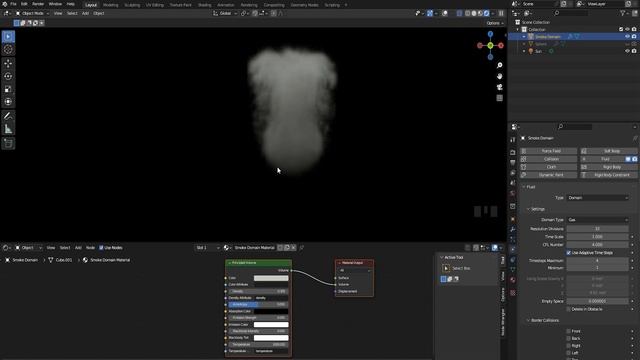This screenshot has height=360, width=640.
Task: Open the Slot 1 dropdown in node editor
Action: (207, 248)
